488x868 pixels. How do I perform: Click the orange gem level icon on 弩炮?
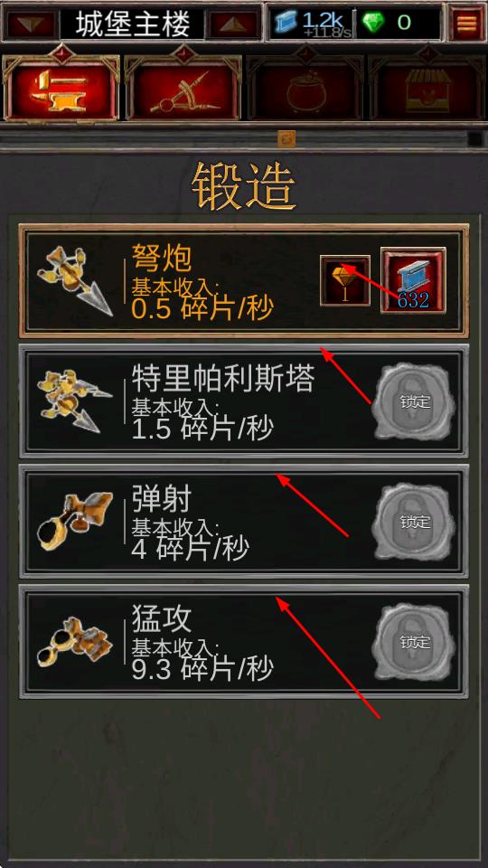pos(345,280)
